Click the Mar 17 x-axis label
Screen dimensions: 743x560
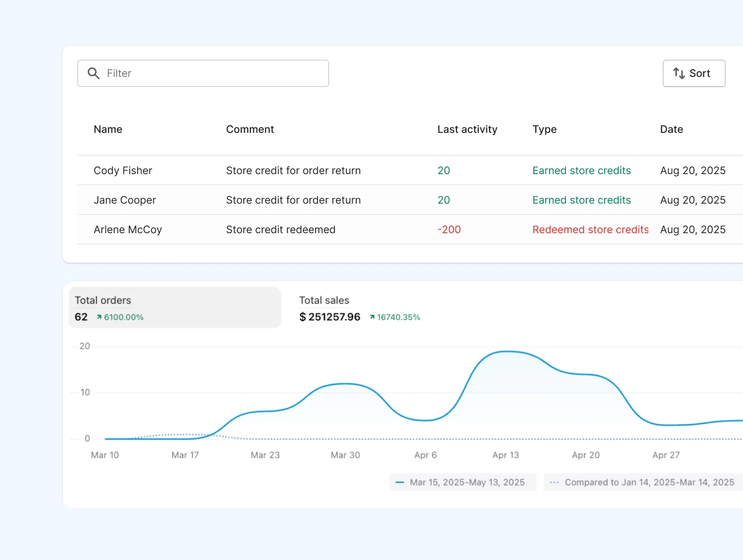coord(185,455)
